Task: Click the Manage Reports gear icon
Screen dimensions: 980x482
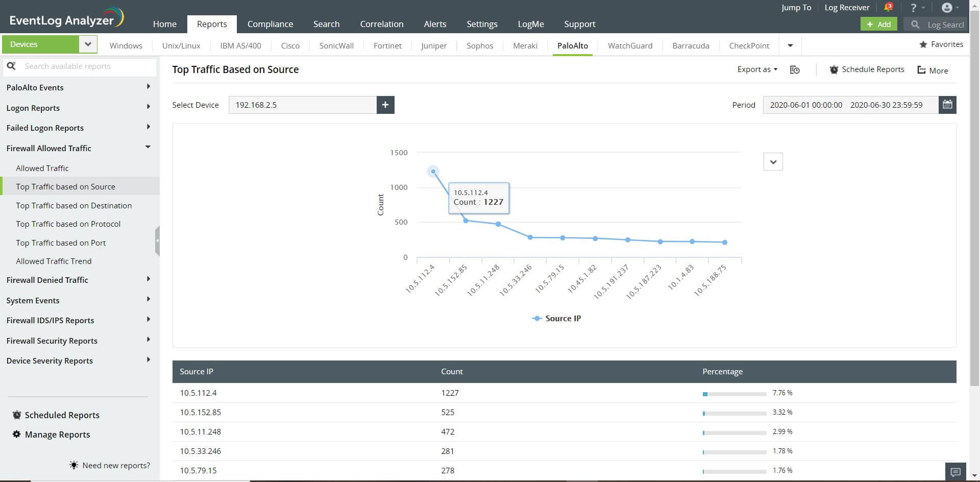Action: (x=17, y=434)
